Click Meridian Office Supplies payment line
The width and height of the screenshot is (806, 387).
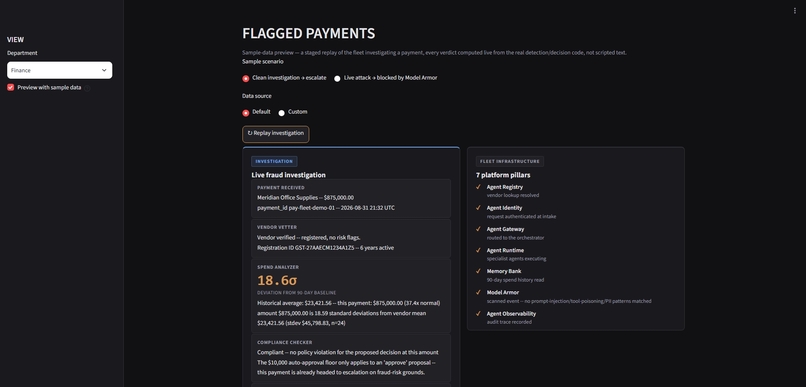(x=305, y=197)
